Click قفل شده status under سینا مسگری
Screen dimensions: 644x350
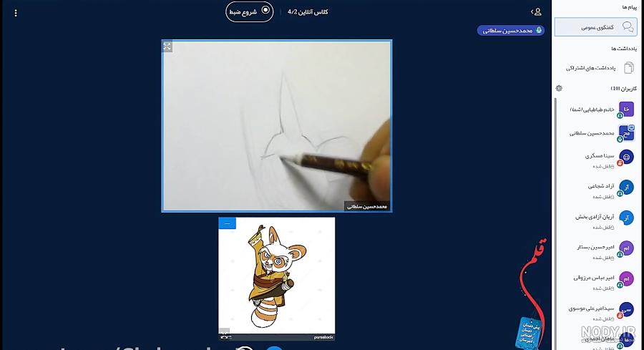pos(603,166)
